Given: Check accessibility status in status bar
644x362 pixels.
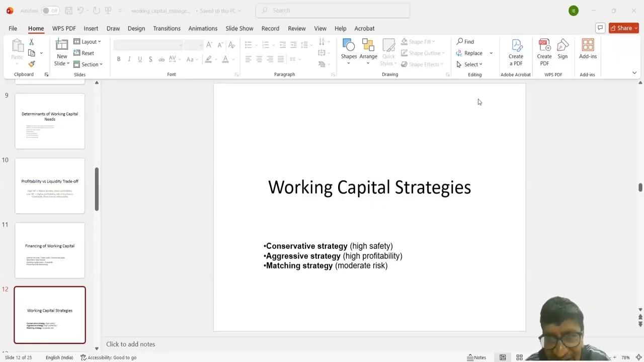Looking at the screenshot, I should (109, 357).
